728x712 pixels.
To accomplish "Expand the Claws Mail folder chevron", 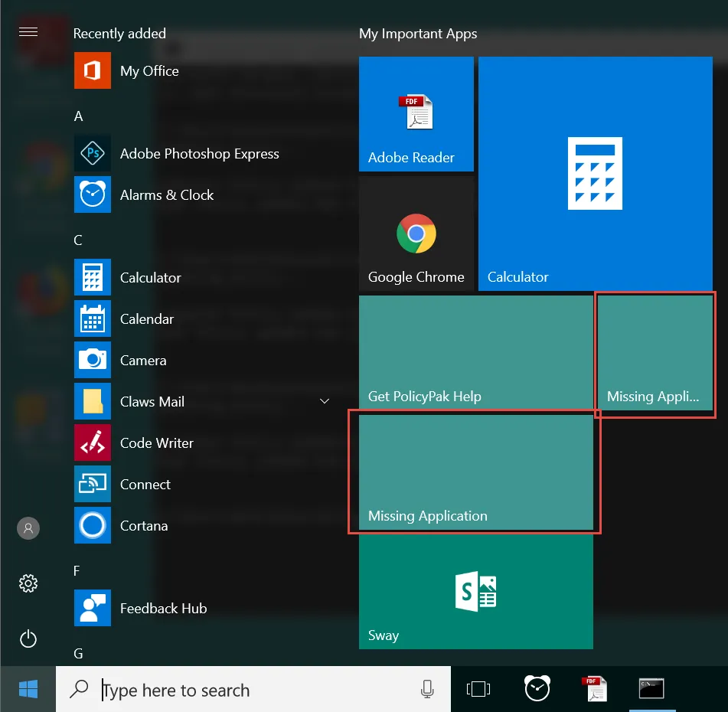I will 325,401.
